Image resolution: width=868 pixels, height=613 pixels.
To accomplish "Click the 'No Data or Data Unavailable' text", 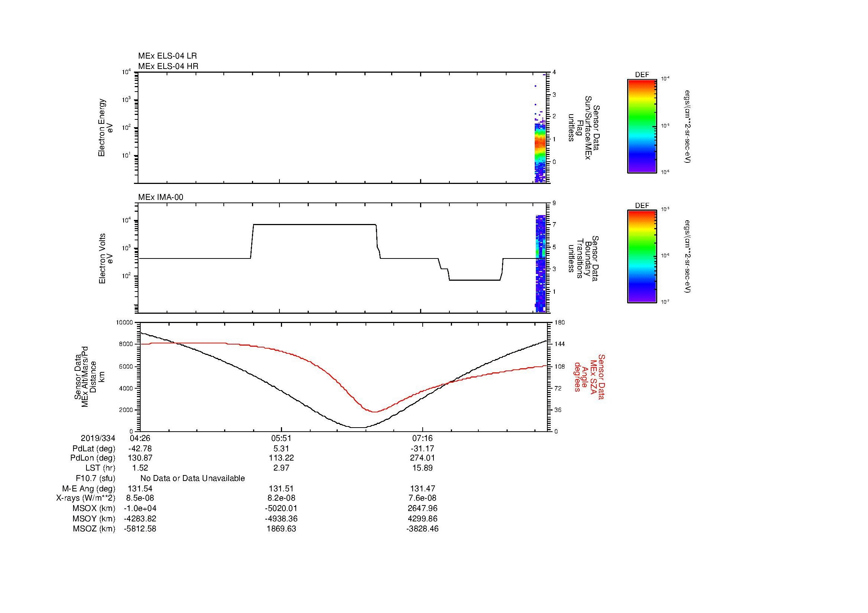I will 193,478.
